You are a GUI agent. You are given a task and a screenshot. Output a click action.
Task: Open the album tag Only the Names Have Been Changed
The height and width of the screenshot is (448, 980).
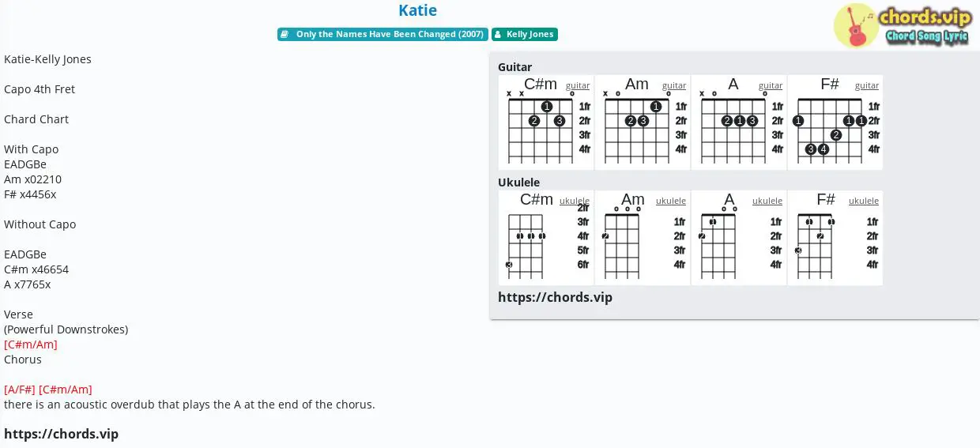coord(383,35)
